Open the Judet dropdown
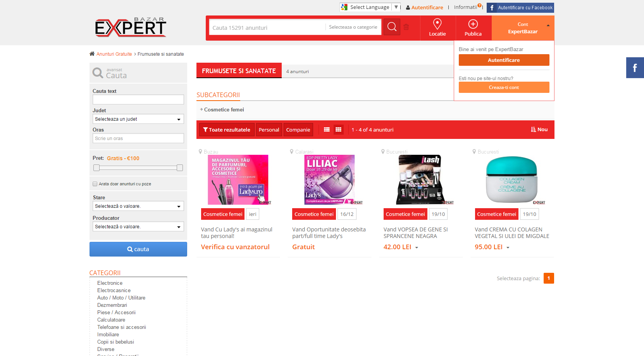The image size is (644, 356). point(138,119)
